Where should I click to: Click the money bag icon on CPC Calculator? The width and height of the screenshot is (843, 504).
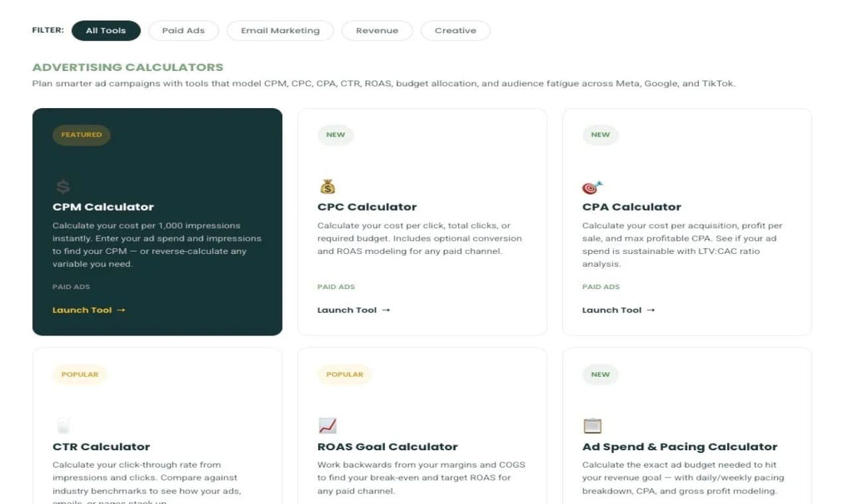pos(328,186)
